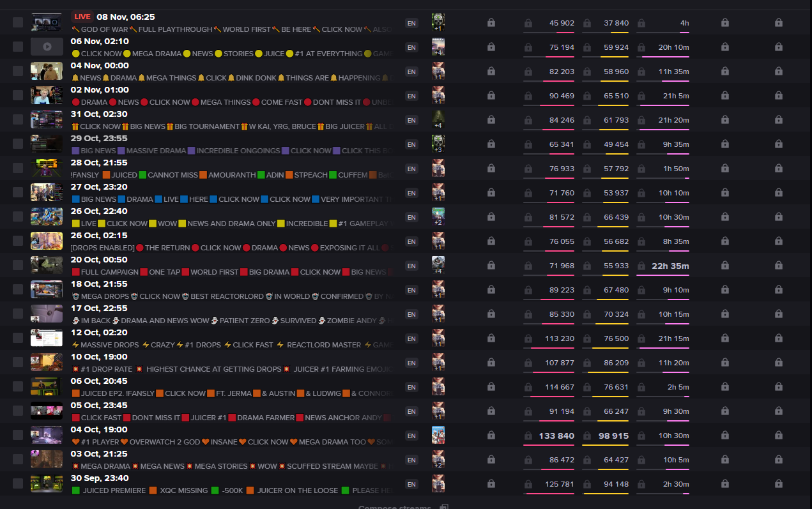Screen dimensions: 812x509
Task: Open the +3 game icon in the 29 Oct row
Action: (x=438, y=144)
